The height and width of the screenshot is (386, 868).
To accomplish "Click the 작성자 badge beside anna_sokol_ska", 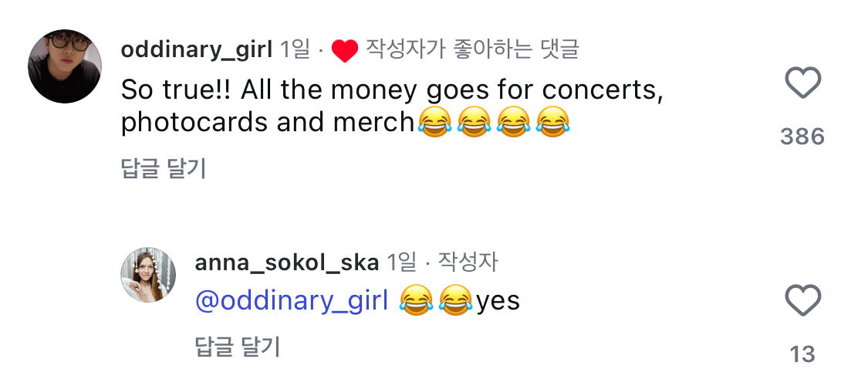I will [468, 262].
